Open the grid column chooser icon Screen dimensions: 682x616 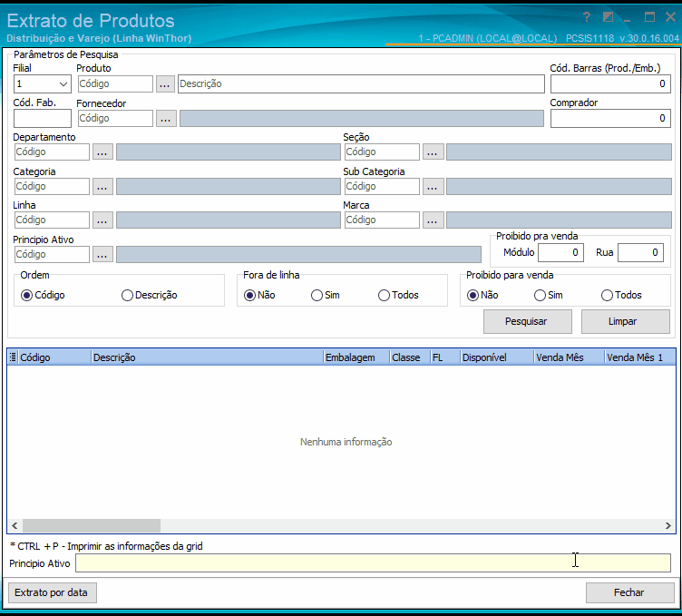click(13, 357)
